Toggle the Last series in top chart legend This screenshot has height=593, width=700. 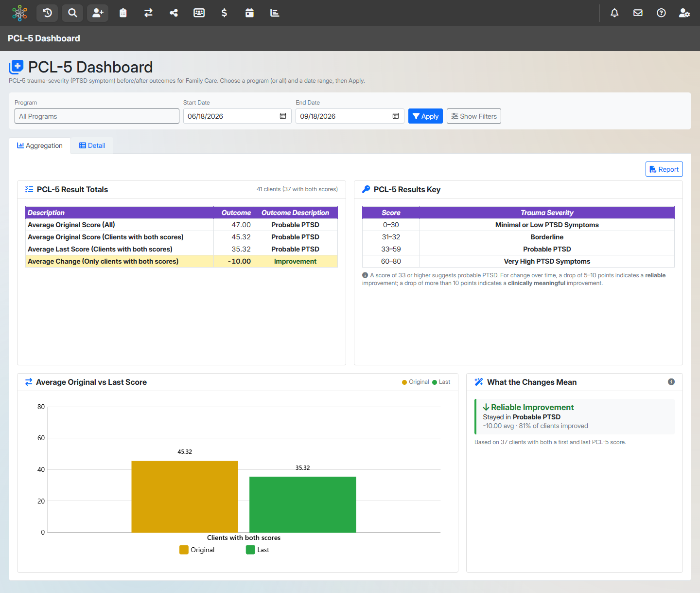pos(441,382)
